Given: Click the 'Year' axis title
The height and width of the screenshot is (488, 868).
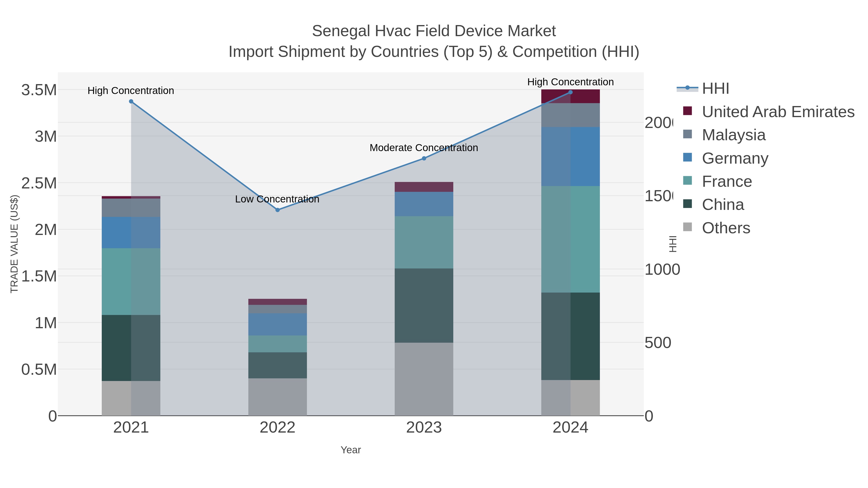Looking at the screenshot, I should (351, 450).
